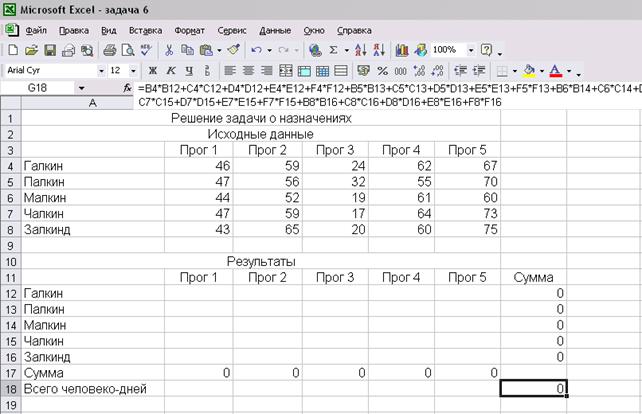
Task: Expand the Arial Cyr font name dropdown
Action: pyautogui.click(x=101, y=71)
